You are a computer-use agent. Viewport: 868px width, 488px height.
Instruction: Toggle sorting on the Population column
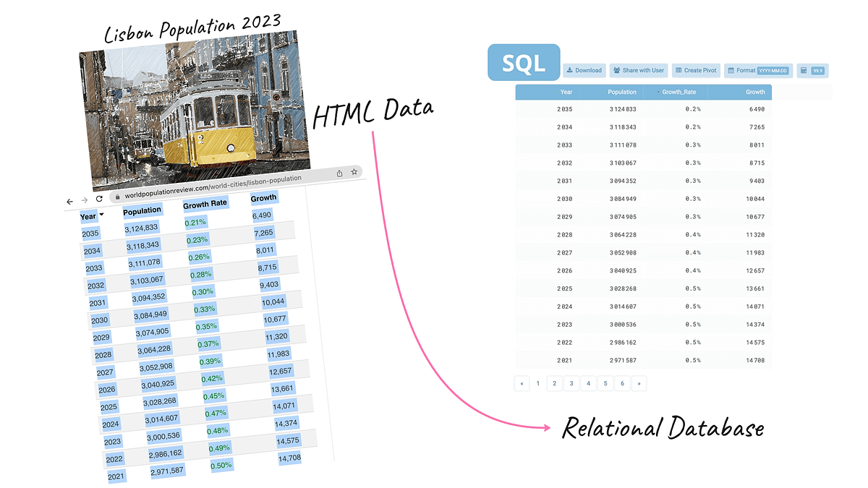pos(622,92)
